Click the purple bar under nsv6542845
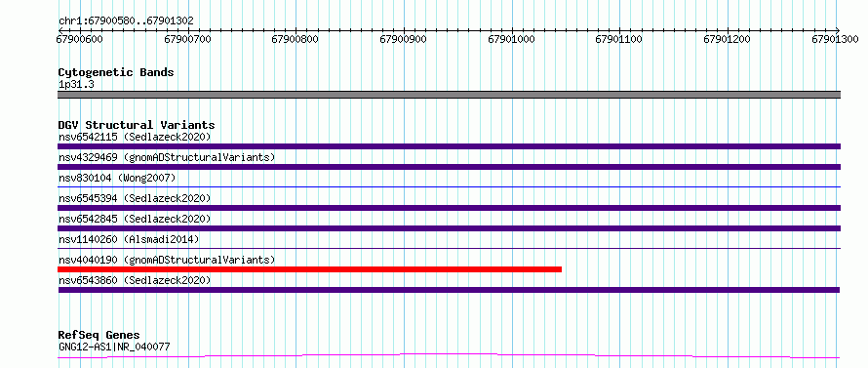868x368 pixels. point(449,228)
